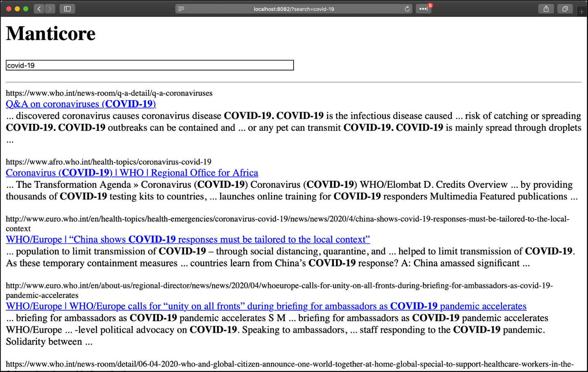This screenshot has height=372, width=588.
Task: Open Q&A on coronaviruses (COVID-19) result
Action: coord(81,104)
